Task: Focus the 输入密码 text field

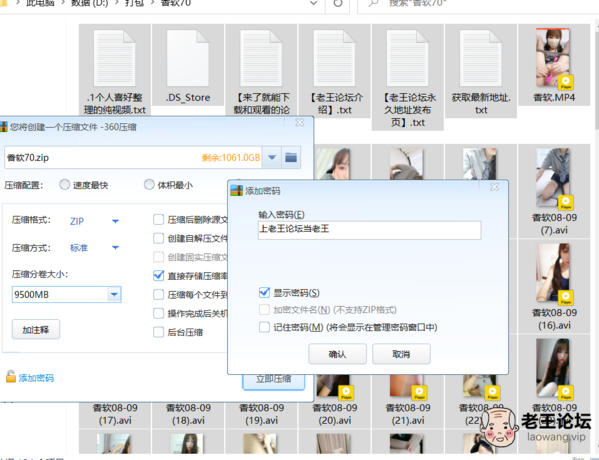Action: pos(369,230)
